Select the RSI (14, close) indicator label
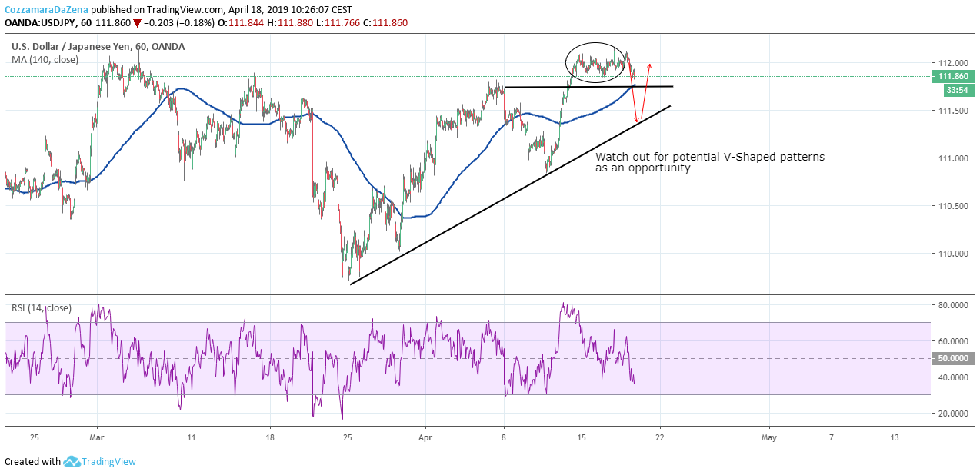 [42, 308]
